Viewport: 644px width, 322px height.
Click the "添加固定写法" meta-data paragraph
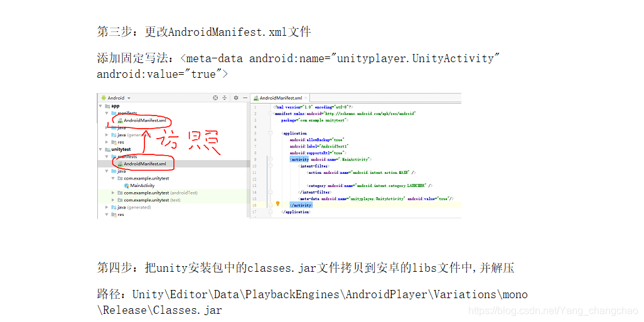(x=298, y=66)
